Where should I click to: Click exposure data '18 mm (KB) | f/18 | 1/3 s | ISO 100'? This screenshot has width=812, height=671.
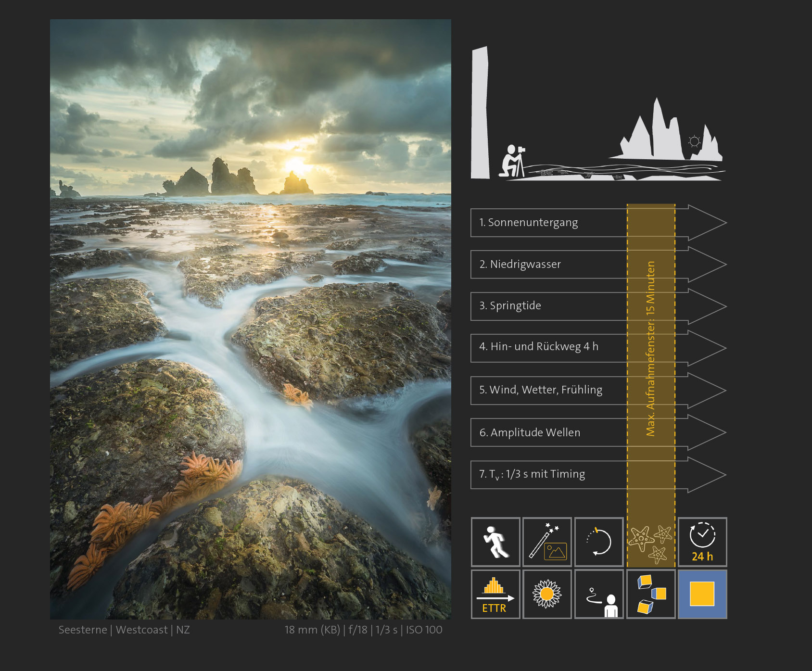[363, 630]
